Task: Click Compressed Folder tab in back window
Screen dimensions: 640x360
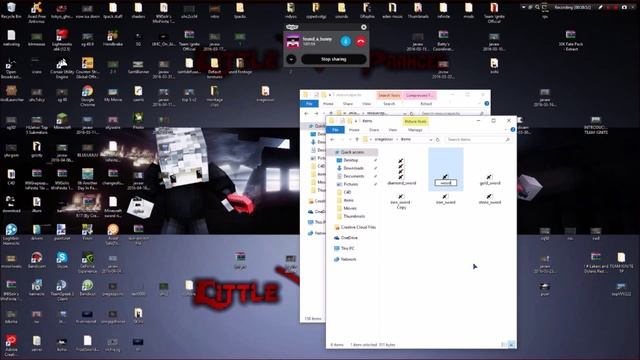Action: pos(419,96)
